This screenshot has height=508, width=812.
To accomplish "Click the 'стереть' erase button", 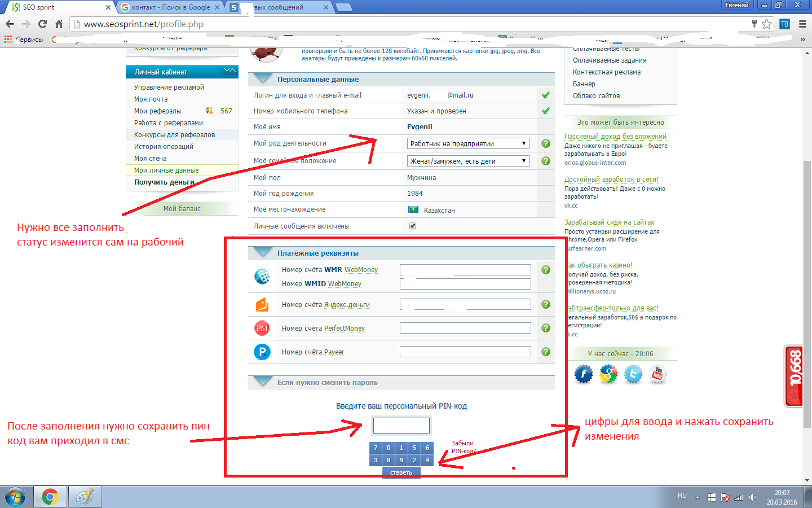I will [x=401, y=472].
